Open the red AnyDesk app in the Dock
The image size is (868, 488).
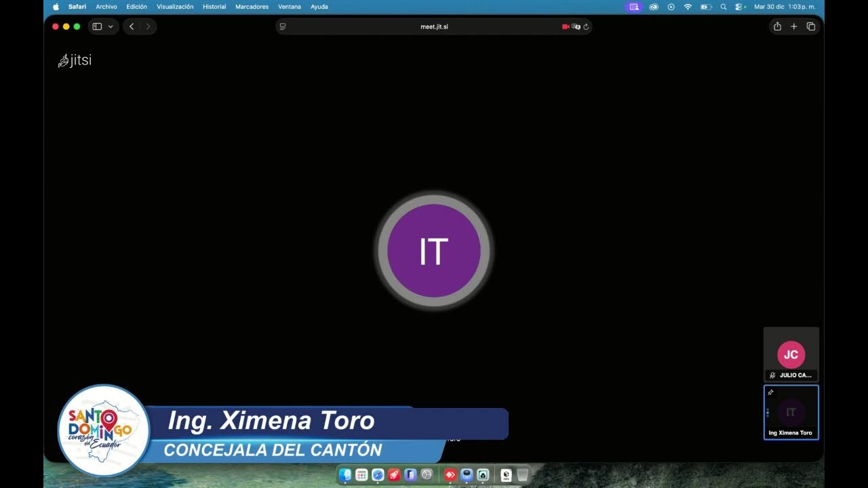[450, 475]
